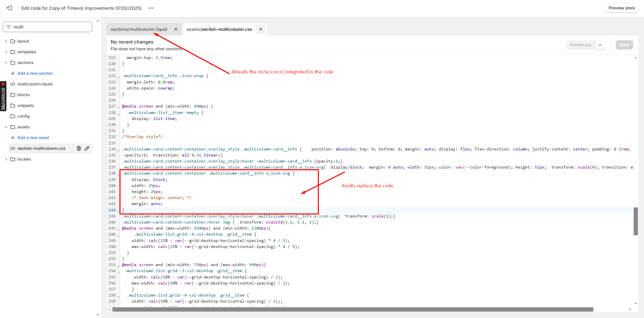Click the config folder icon
Screen dimensions: 644x318
tap(13, 116)
